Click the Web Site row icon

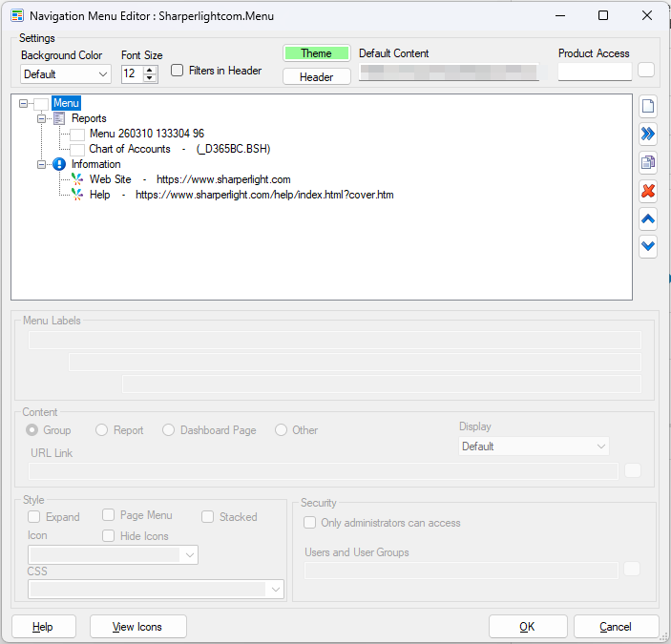click(x=77, y=179)
